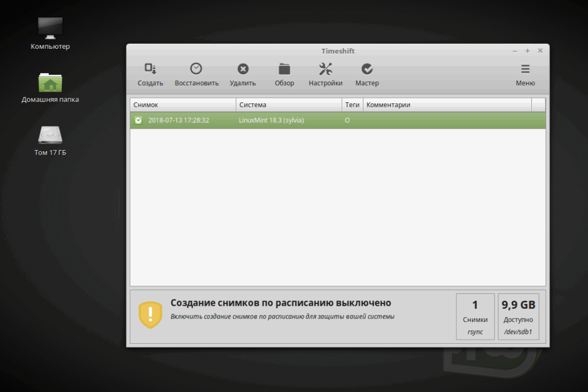Open the Компьютер desktop icon

51,33
